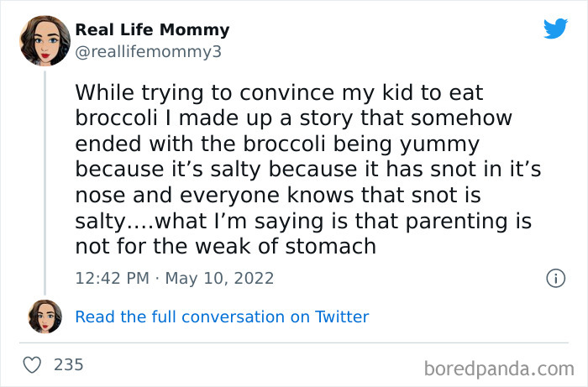Click the small avatar beside conversation link
This screenshot has width=588, height=387.
point(45,316)
